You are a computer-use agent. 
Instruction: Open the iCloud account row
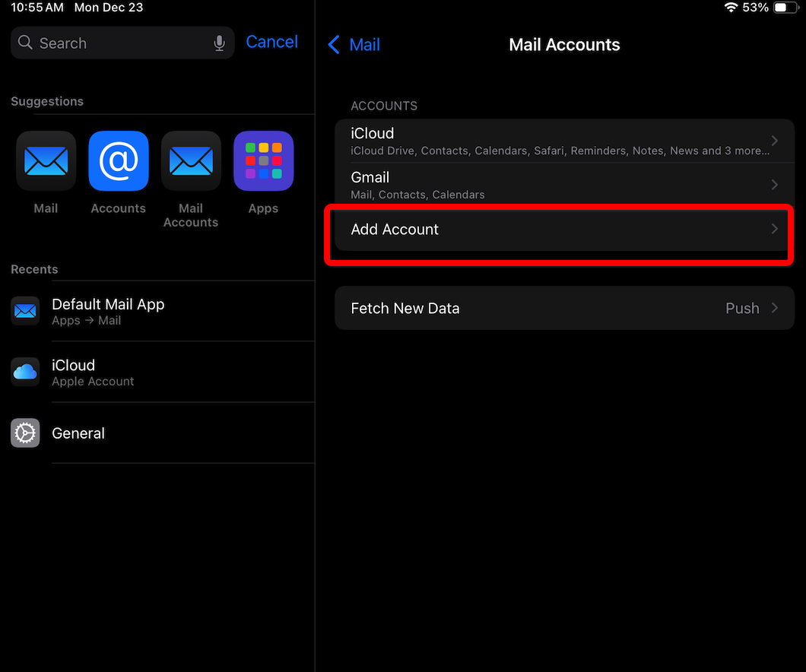564,141
